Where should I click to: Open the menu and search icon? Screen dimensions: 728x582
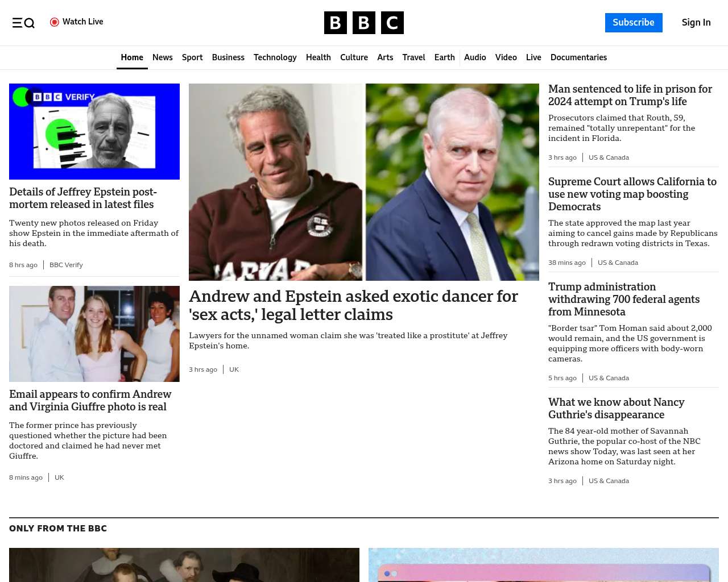(23, 23)
